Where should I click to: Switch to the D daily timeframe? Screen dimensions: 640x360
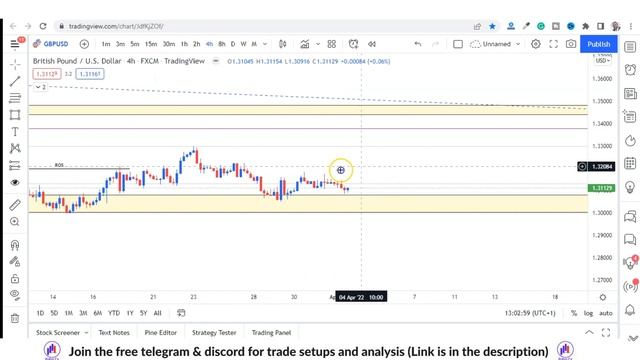click(233, 44)
